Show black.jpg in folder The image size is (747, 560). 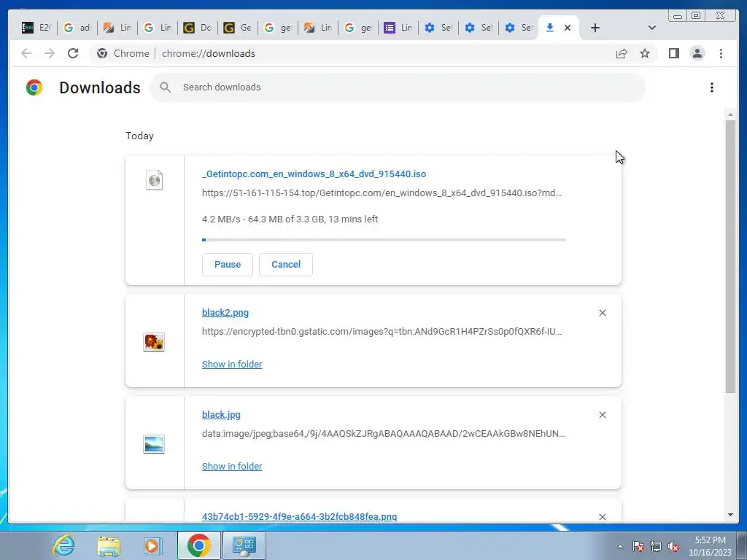(232, 466)
